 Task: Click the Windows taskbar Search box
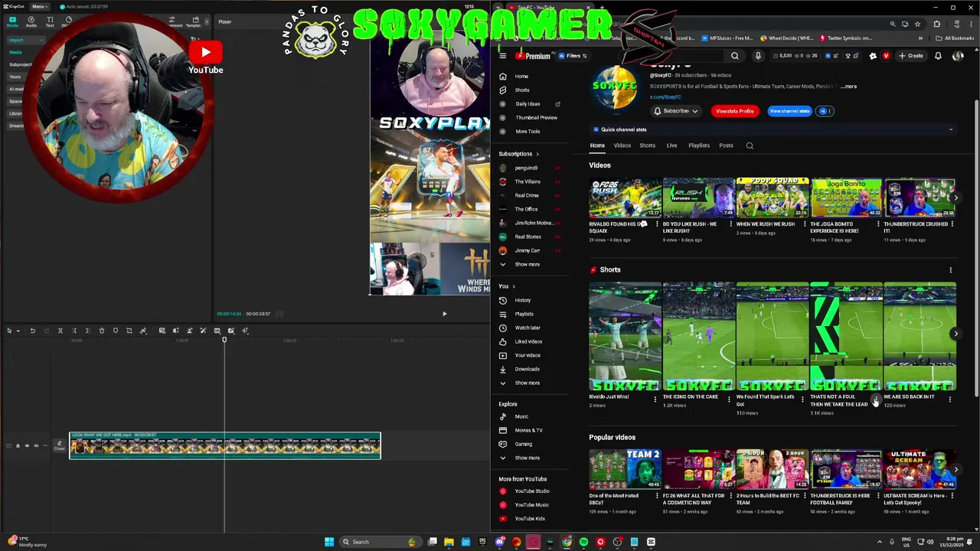(379, 542)
